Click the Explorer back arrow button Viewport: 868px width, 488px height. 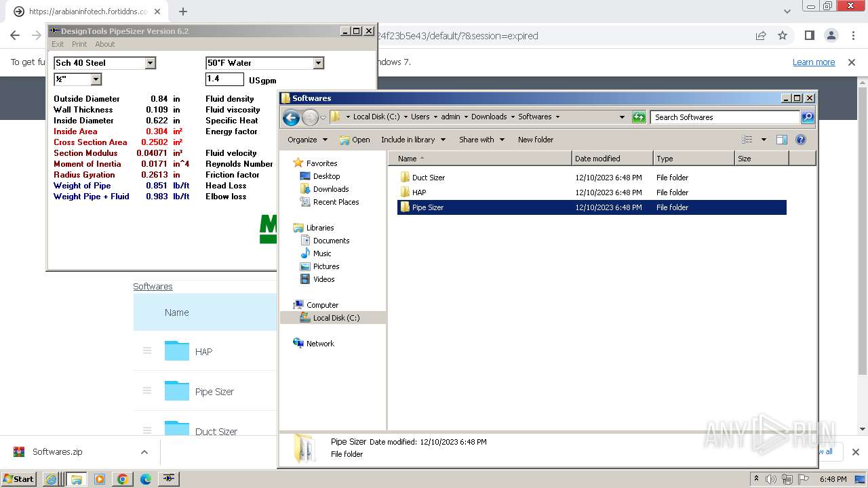291,117
